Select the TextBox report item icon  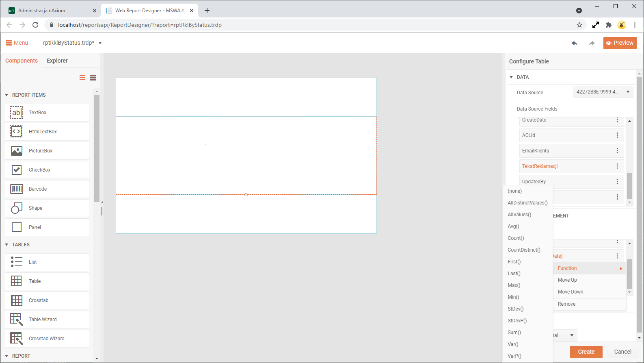[x=17, y=113]
